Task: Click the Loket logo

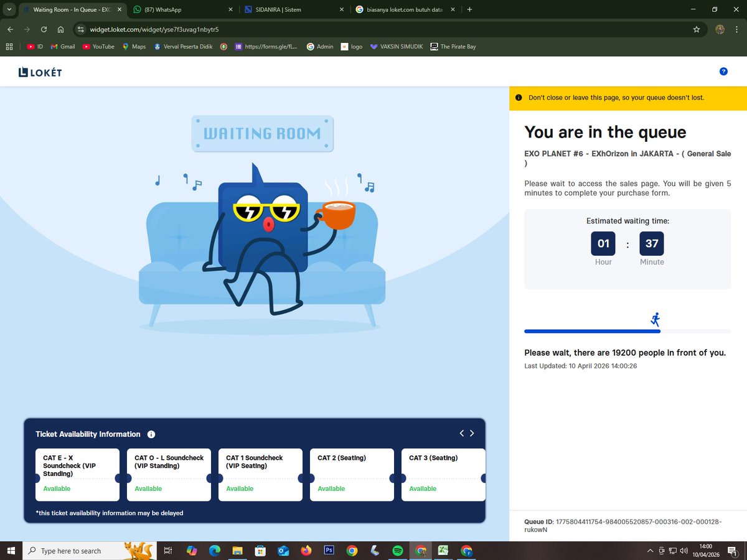Action: 40,73
